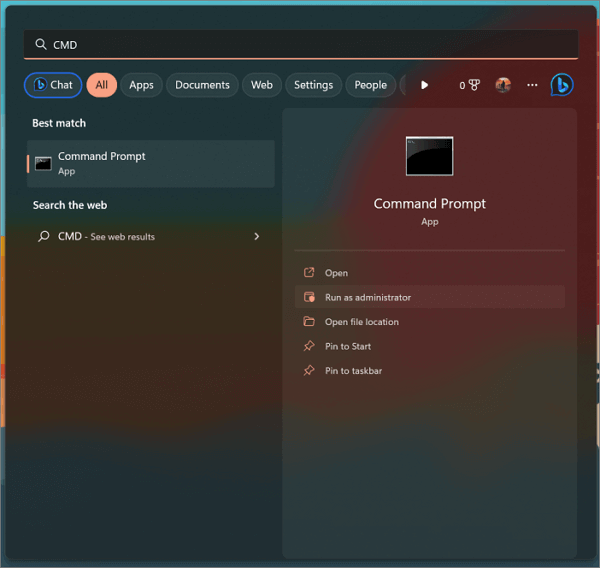The height and width of the screenshot is (568, 600).
Task: Choose Pin to Start
Action: (x=430, y=346)
